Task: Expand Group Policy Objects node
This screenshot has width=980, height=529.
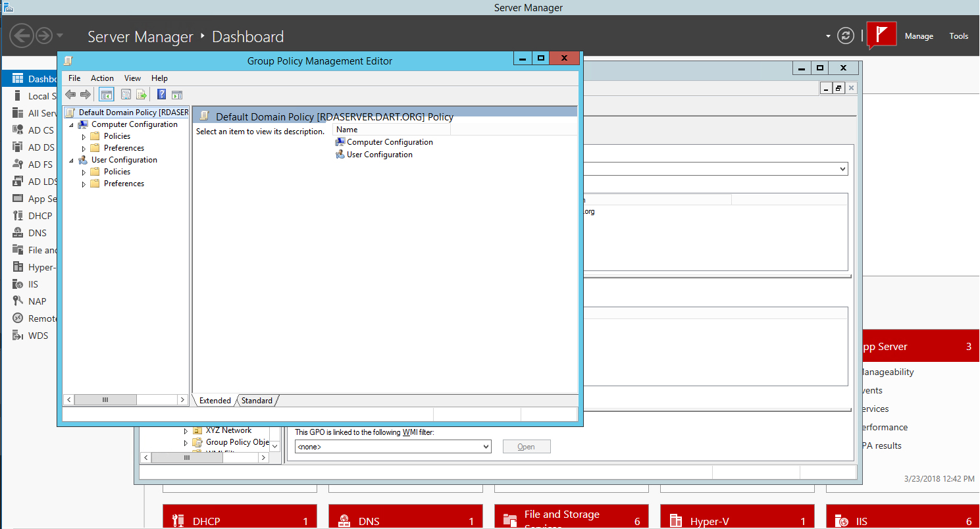Action: pyautogui.click(x=186, y=443)
